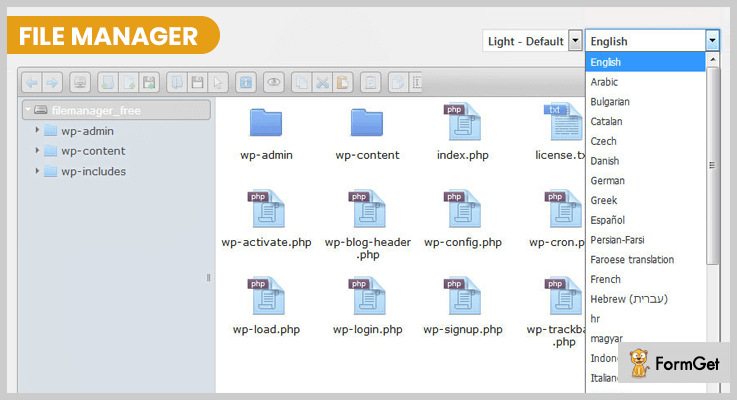Choose Hebrew in the language list

click(x=645, y=299)
